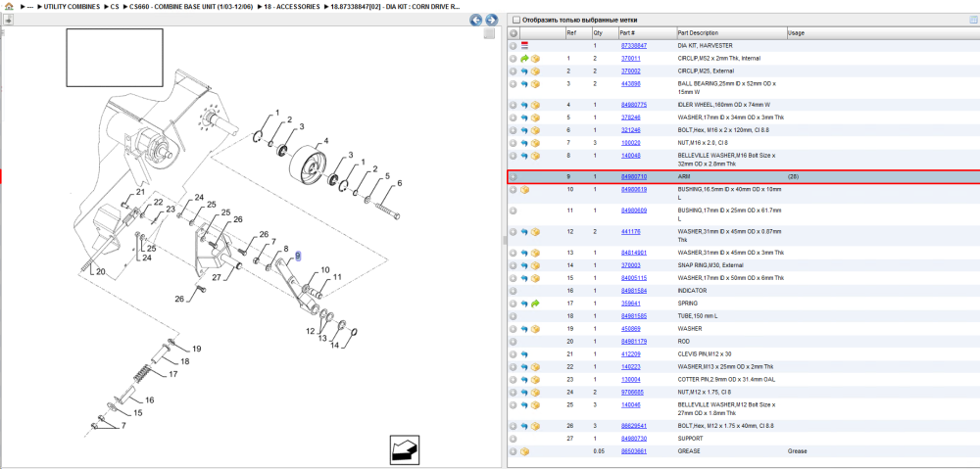Select highlighted callout 9 in diagram

(298, 257)
